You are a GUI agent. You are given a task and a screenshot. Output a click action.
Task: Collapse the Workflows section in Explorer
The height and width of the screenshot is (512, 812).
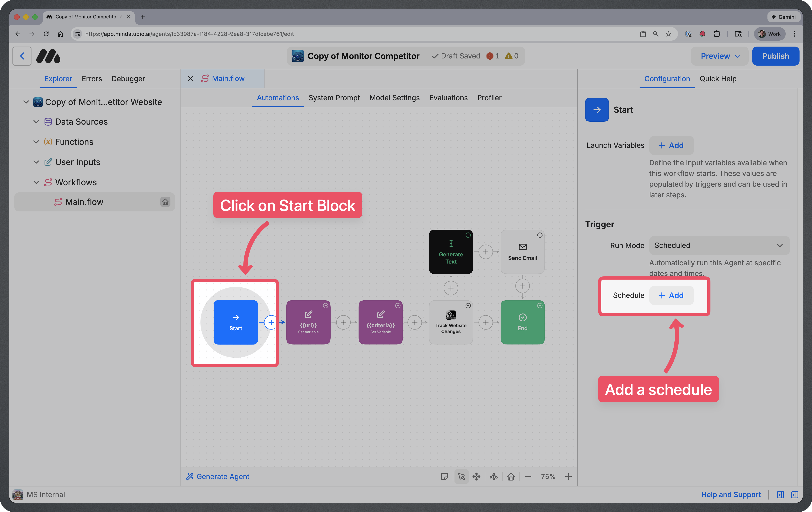[36, 182]
